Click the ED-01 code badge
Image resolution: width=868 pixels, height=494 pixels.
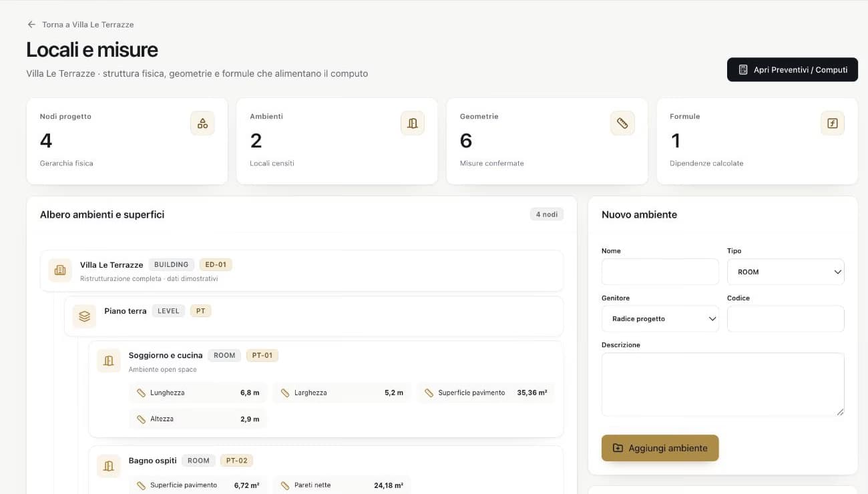(216, 264)
